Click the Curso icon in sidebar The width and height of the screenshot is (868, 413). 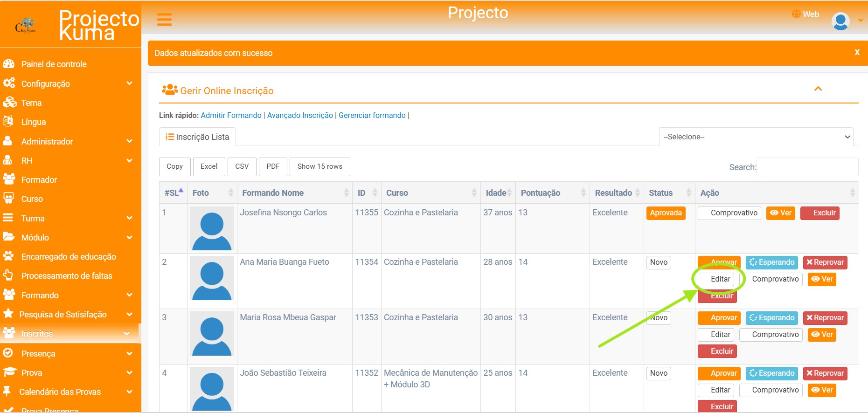coord(8,199)
